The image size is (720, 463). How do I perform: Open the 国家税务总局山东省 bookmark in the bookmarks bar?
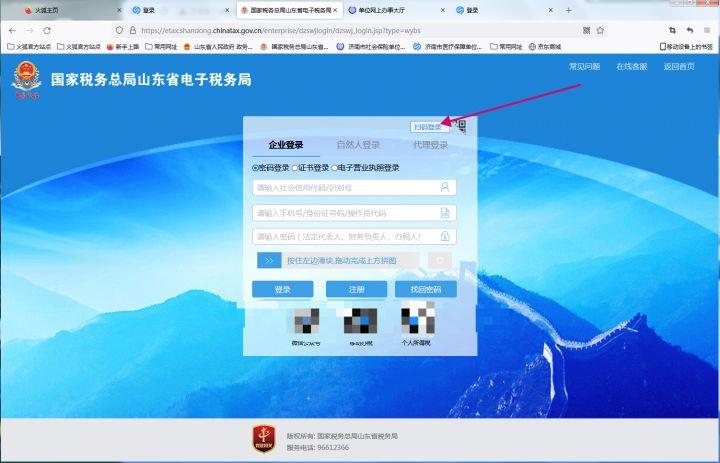[294, 46]
